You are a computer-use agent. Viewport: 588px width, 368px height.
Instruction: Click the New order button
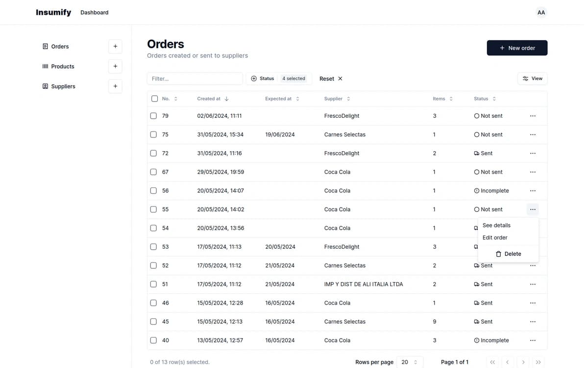tap(517, 48)
